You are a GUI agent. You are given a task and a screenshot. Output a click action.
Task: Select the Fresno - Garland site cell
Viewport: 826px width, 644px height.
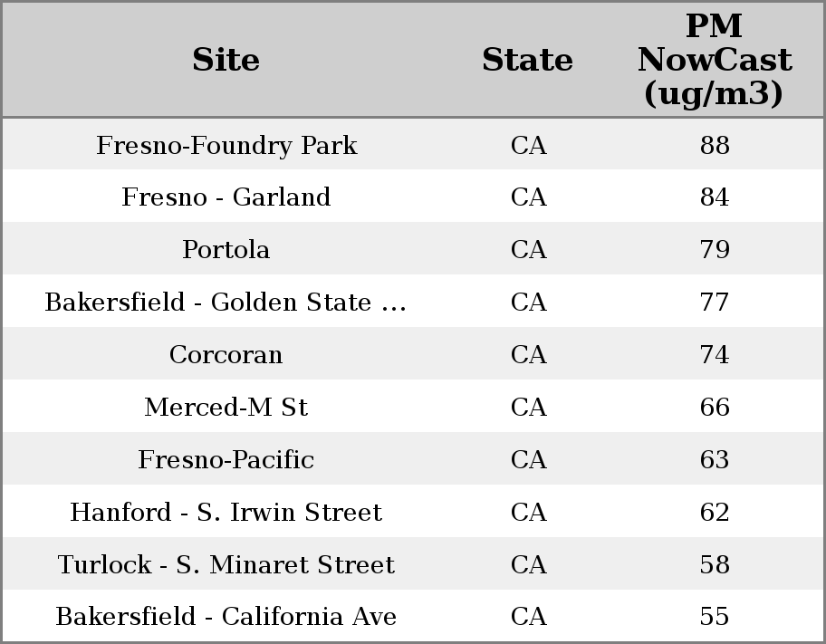click(226, 197)
